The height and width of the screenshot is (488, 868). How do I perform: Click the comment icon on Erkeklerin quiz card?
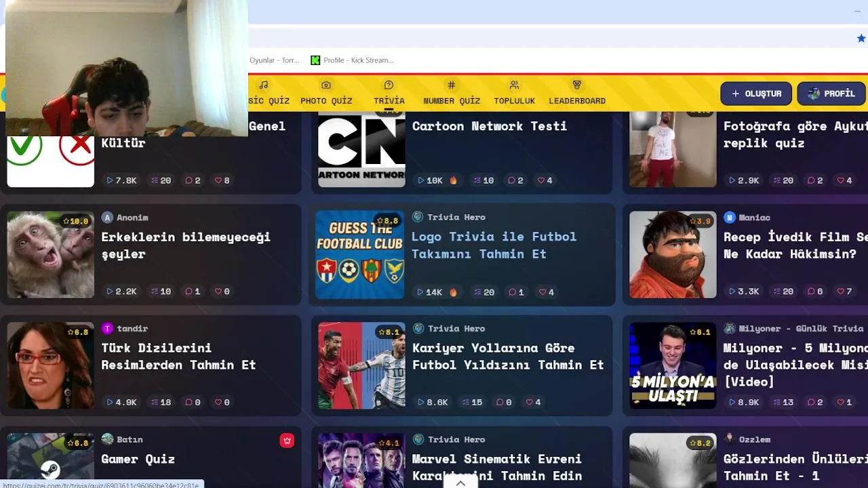(189, 291)
